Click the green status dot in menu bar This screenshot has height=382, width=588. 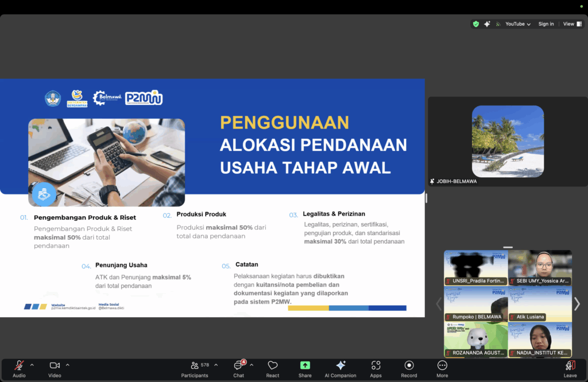pyautogui.click(x=582, y=6)
